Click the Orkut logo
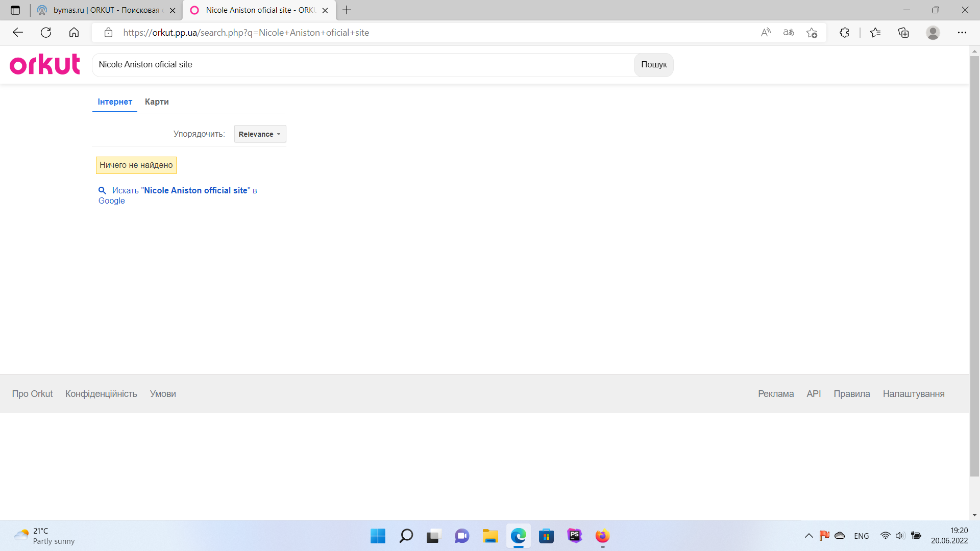 click(45, 64)
